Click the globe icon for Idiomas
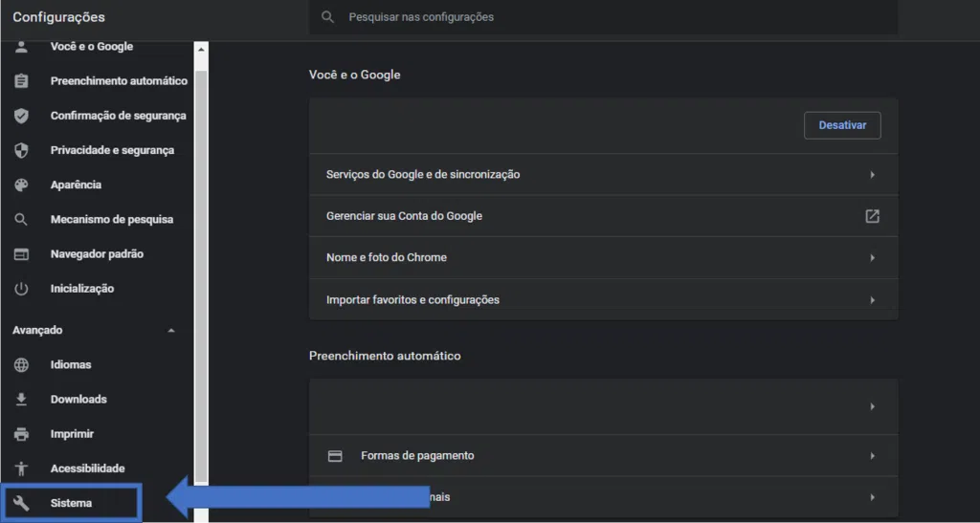The height and width of the screenshot is (523, 980). click(x=21, y=365)
